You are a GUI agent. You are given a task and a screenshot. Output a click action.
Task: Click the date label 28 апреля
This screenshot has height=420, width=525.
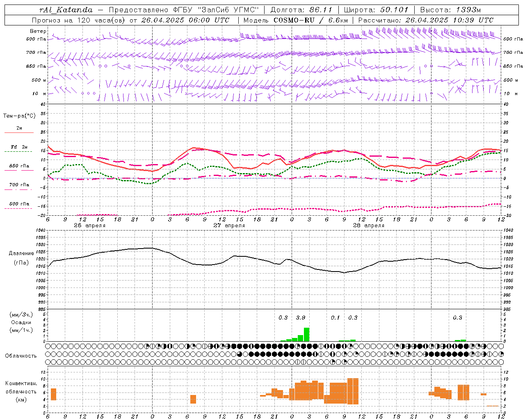click(369, 226)
